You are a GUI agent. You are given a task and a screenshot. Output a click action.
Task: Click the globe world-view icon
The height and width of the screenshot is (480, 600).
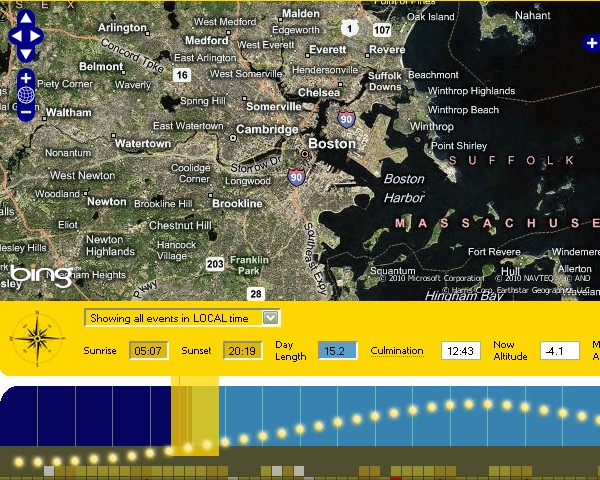pos(26,95)
